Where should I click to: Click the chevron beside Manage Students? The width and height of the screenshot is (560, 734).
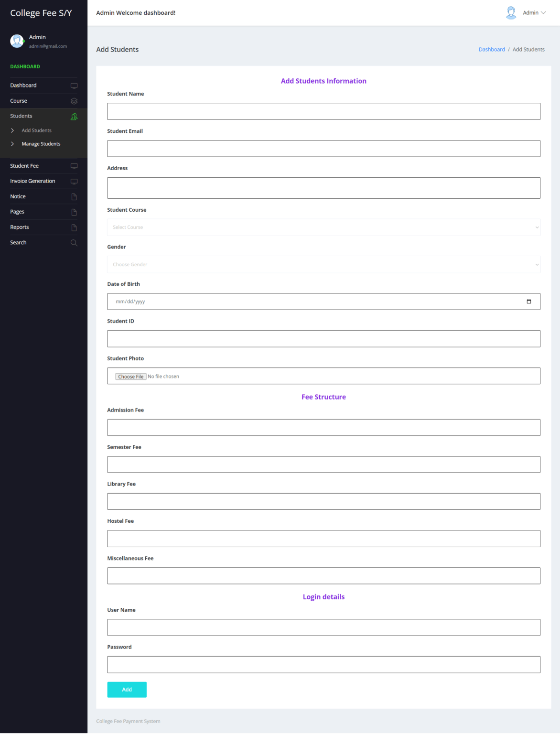(12, 143)
